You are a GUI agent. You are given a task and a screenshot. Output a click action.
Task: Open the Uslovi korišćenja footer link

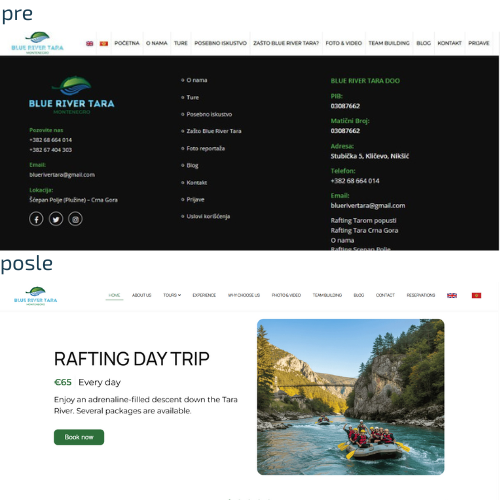click(208, 216)
